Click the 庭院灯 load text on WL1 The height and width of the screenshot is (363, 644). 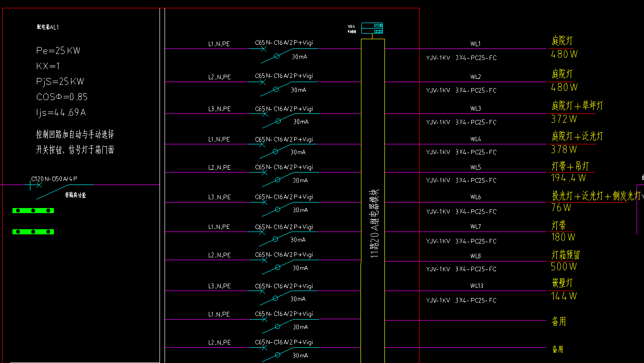click(x=562, y=41)
